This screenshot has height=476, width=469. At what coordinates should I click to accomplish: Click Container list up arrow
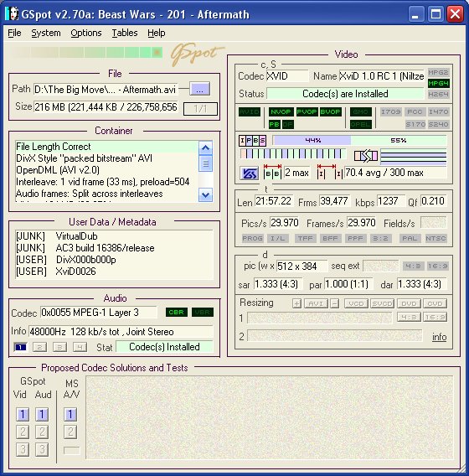click(206, 147)
